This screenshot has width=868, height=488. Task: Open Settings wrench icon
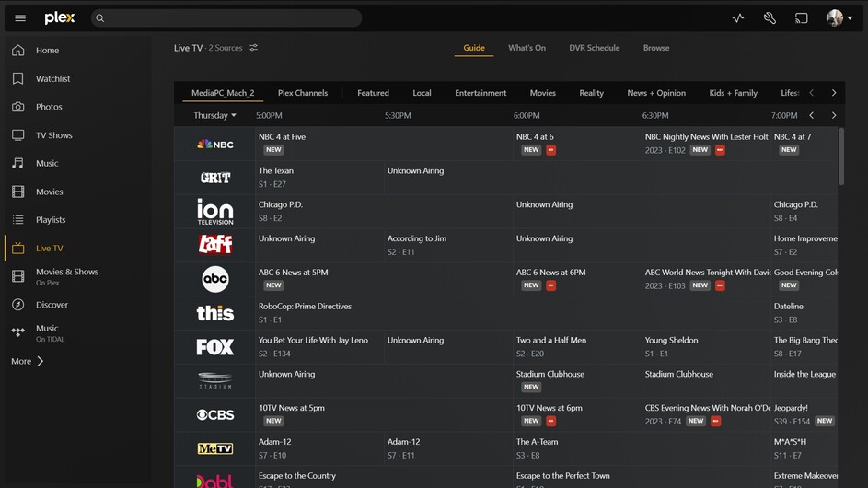tap(770, 18)
